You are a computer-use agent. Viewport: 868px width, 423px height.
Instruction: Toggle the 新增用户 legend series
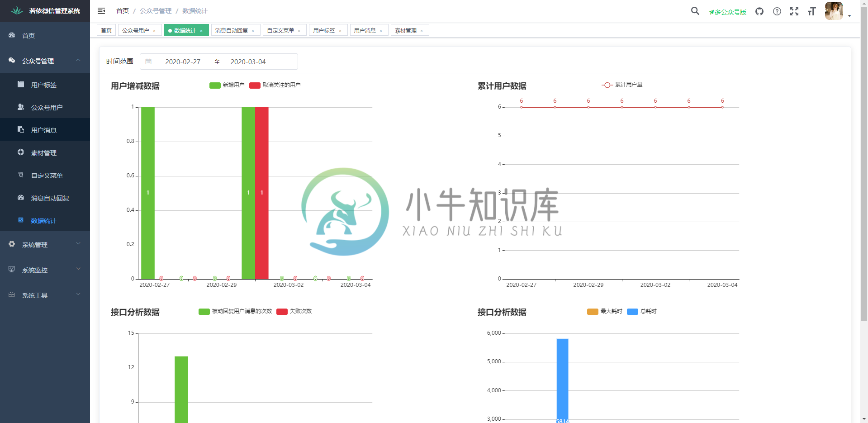pos(227,85)
